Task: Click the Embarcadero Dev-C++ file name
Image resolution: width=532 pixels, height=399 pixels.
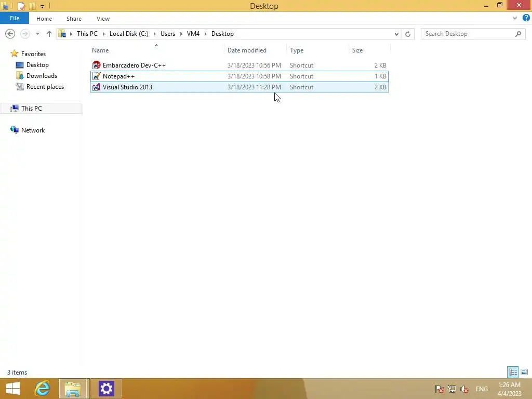Action: [x=134, y=65]
